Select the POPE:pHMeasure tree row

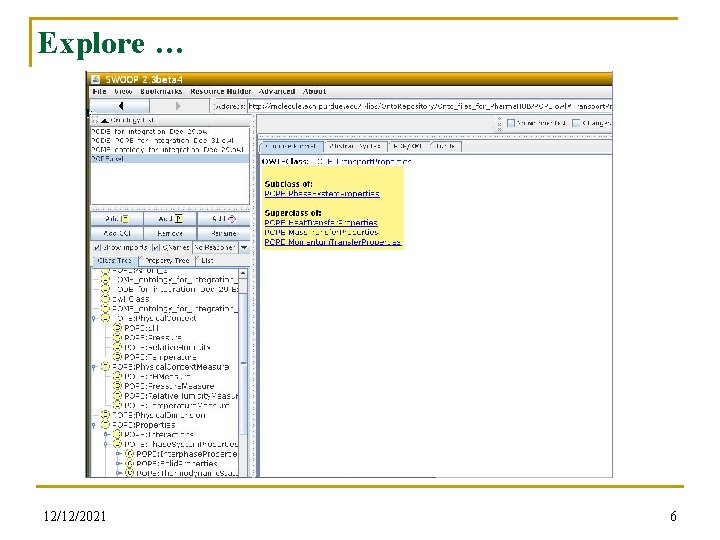click(x=158, y=377)
